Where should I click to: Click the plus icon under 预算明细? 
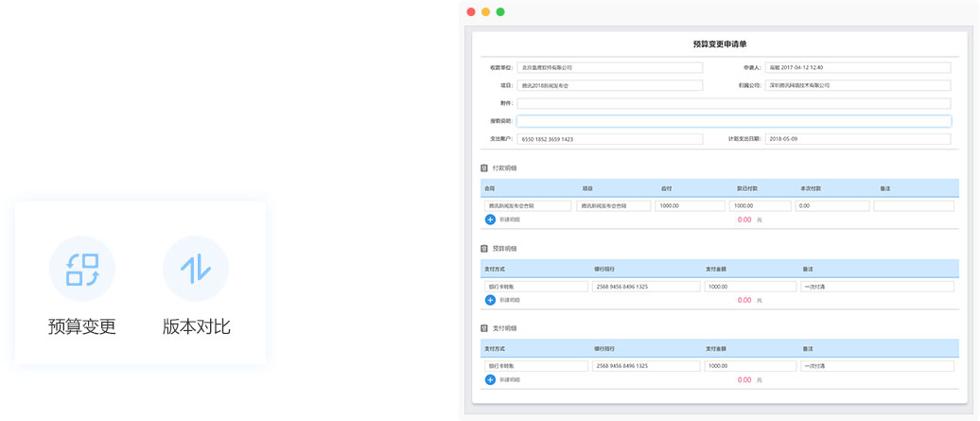click(490, 300)
